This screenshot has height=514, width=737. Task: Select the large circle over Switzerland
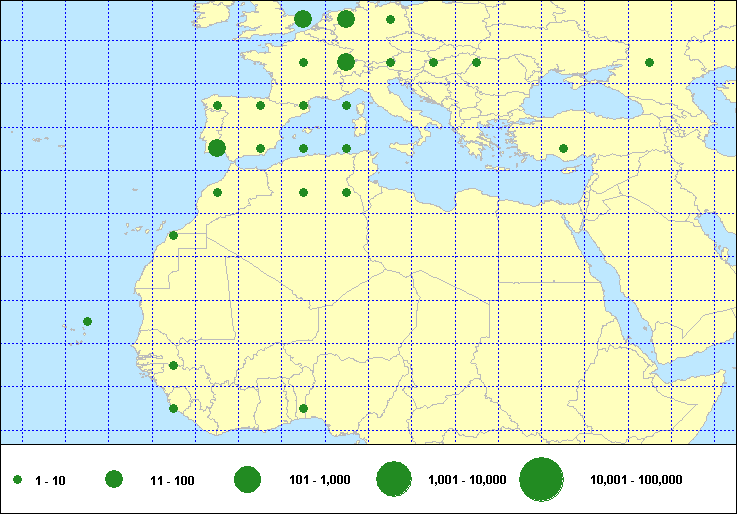(346, 62)
